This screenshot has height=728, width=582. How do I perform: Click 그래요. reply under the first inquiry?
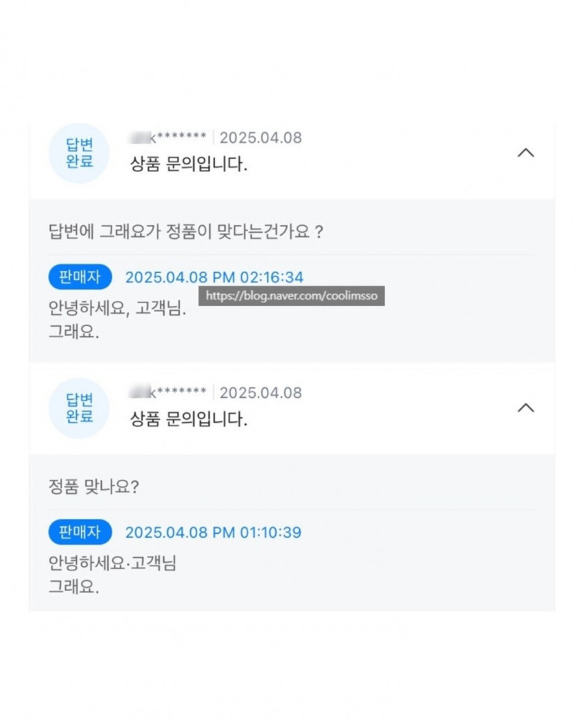[74, 332]
